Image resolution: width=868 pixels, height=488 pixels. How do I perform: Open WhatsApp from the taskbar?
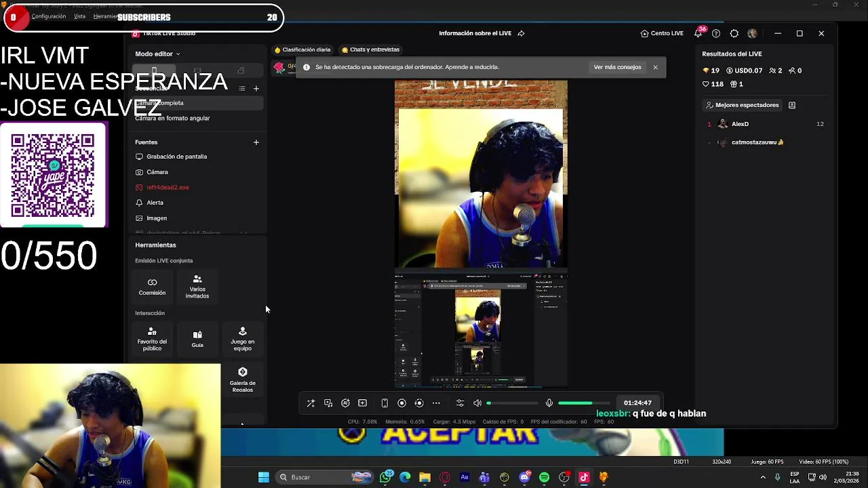386,477
